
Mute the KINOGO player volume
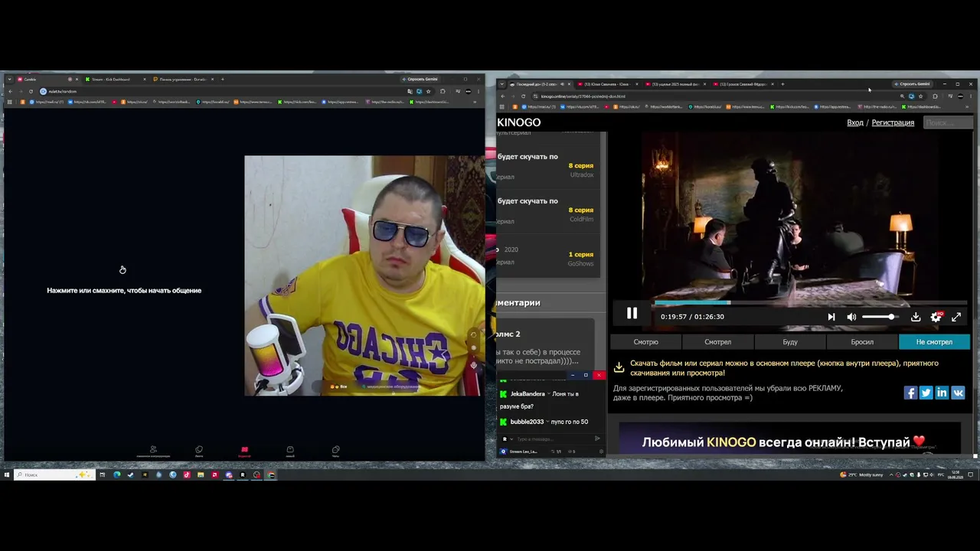(x=851, y=317)
